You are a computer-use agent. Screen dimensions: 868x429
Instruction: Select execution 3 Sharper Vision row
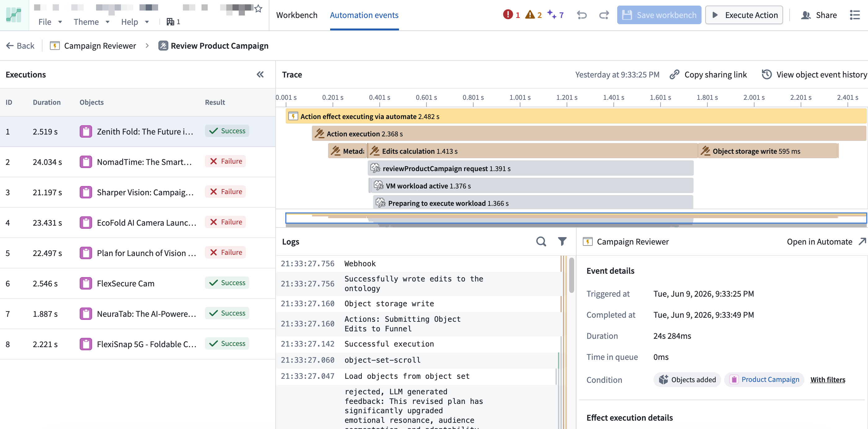click(x=137, y=192)
